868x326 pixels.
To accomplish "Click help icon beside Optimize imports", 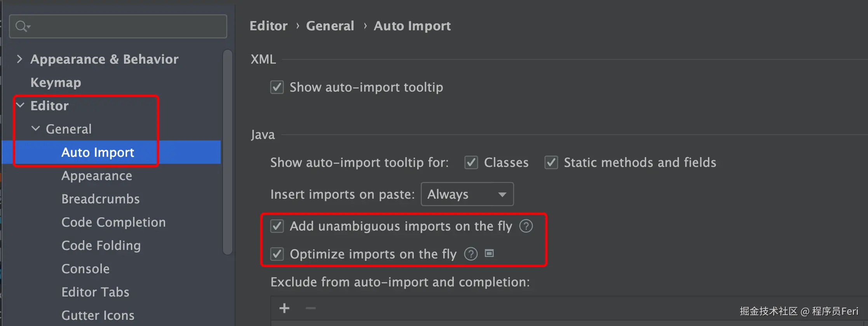I will pos(471,254).
